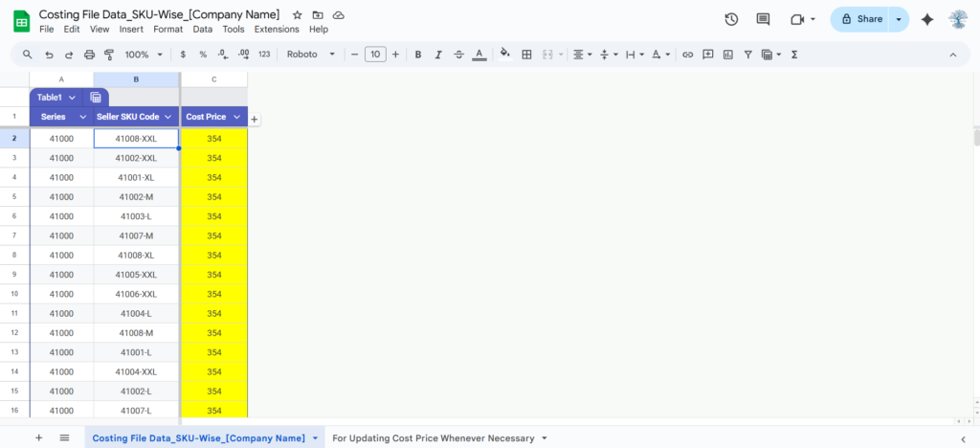Click the insert link icon
This screenshot has width=980, height=448.
coord(687,55)
